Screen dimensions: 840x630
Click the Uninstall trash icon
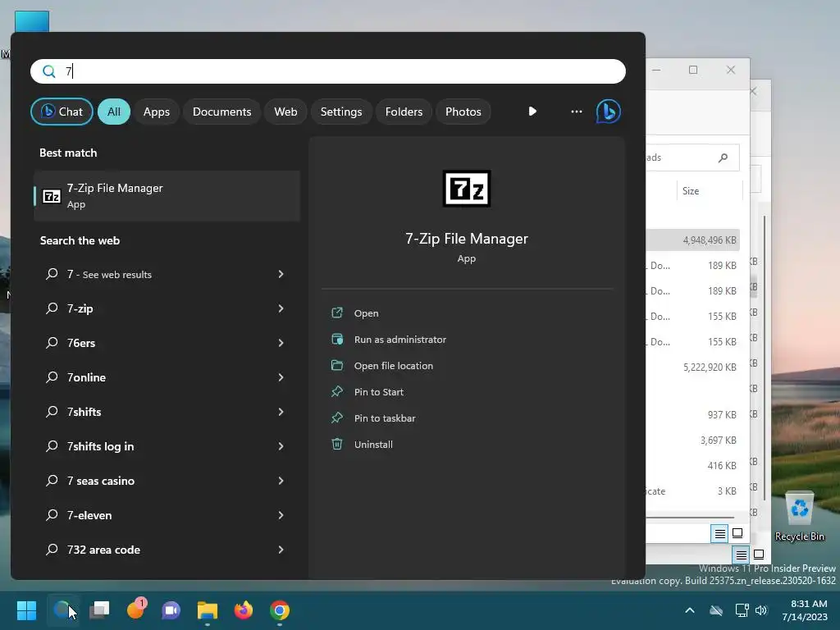(x=337, y=444)
